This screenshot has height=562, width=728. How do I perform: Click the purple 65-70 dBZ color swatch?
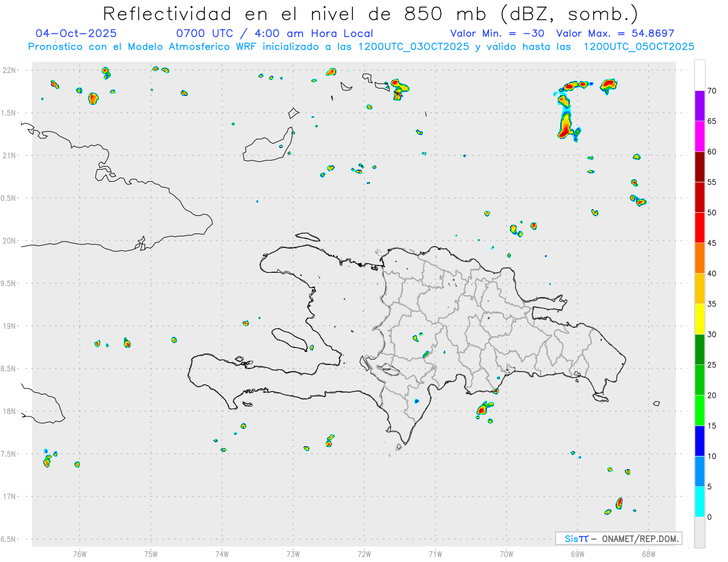[699, 106]
